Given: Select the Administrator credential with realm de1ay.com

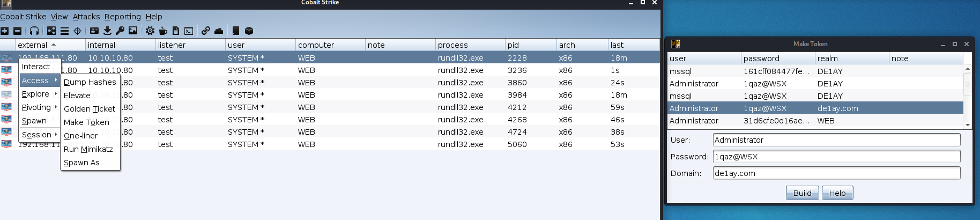Looking at the screenshot, I should [815, 108].
